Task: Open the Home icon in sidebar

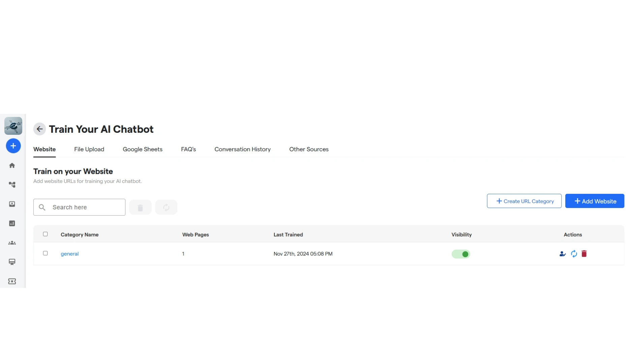Action: tap(12, 165)
